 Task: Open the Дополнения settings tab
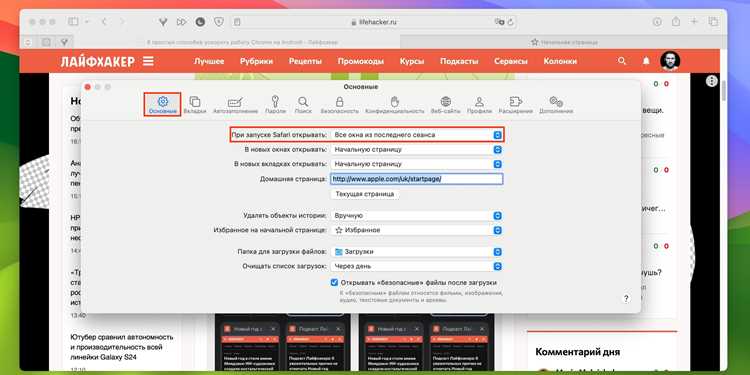click(x=556, y=105)
